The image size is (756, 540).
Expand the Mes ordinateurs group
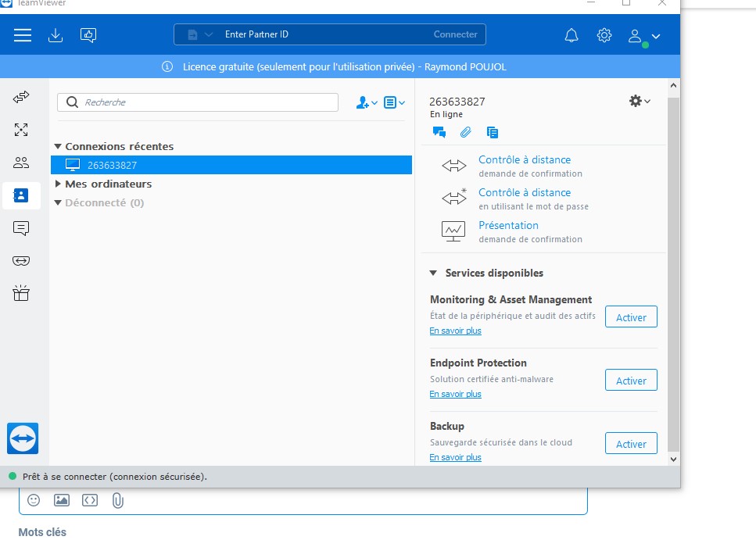click(x=58, y=184)
